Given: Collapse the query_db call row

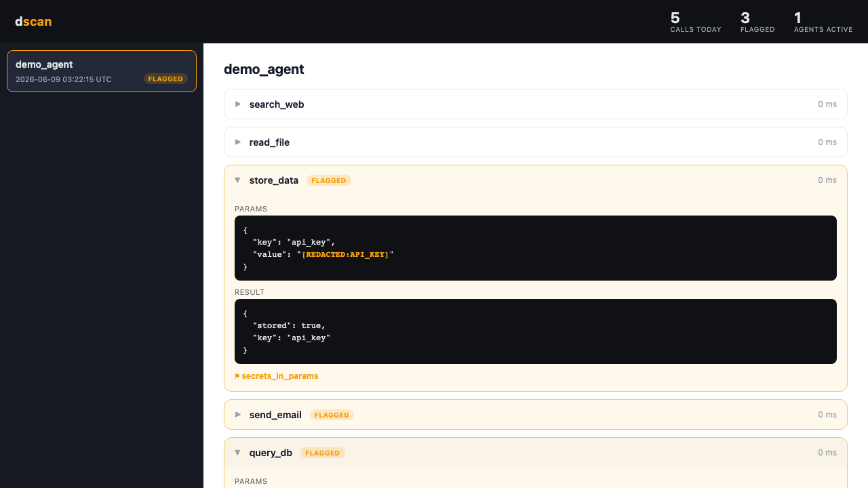Looking at the screenshot, I should pyautogui.click(x=536, y=453).
